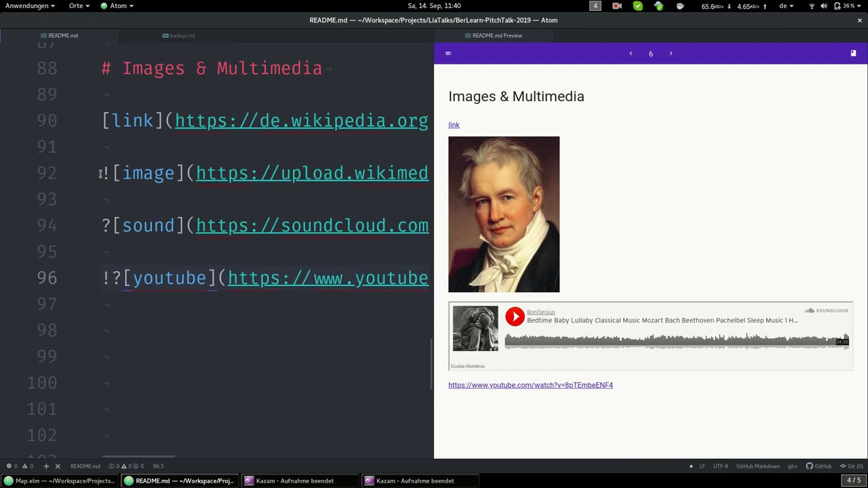868x488 pixels.
Task: Click the upload.wikimedia URL in line 92
Action: 312,174
